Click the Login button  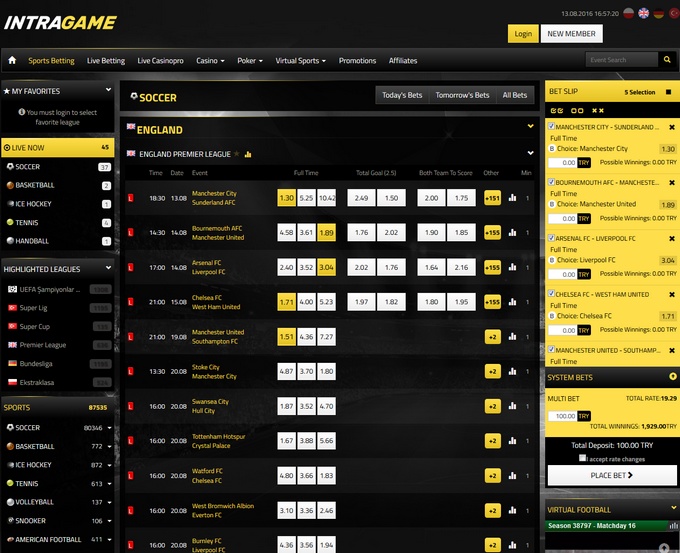tap(523, 34)
